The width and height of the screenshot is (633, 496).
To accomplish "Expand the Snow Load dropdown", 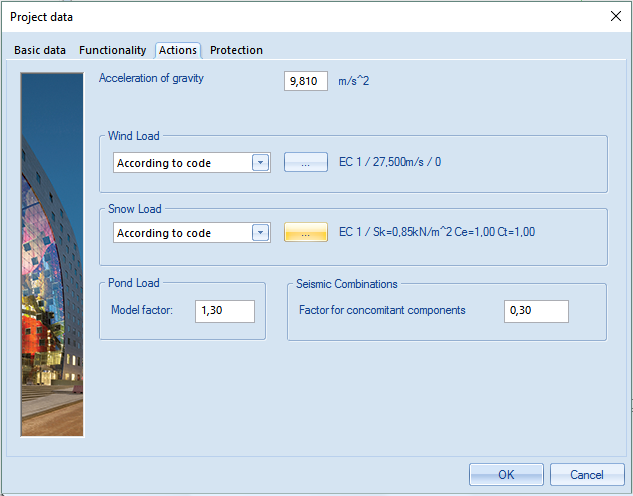I will (260, 233).
